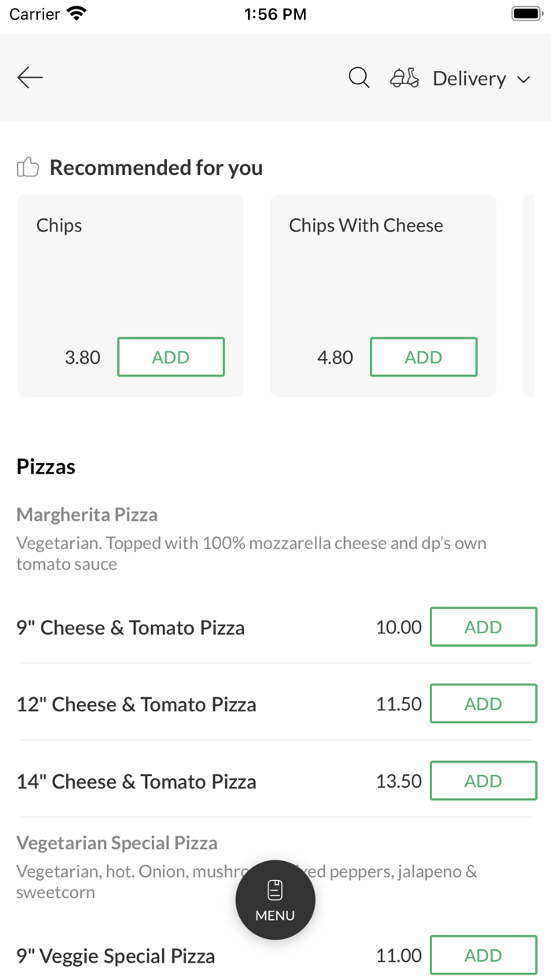The image size is (551, 980).
Task: Tap the thumbs-up recommendation icon
Action: pyautogui.click(x=28, y=166)
